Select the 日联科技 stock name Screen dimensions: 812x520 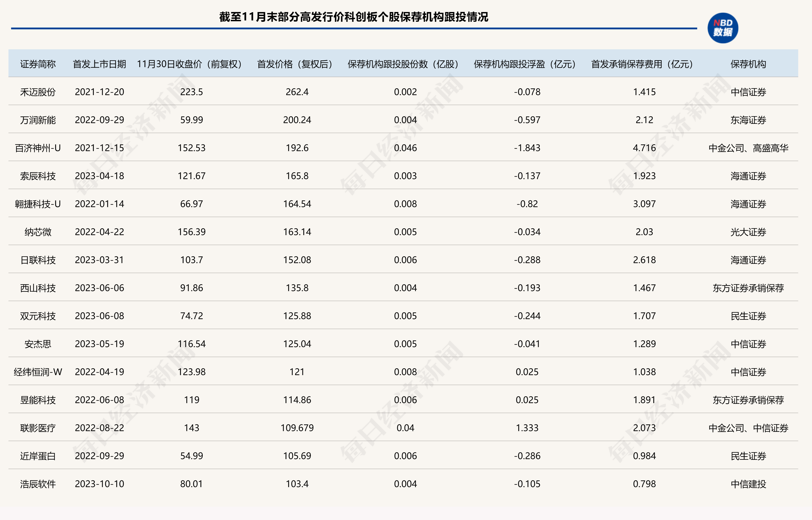[38, 260]
